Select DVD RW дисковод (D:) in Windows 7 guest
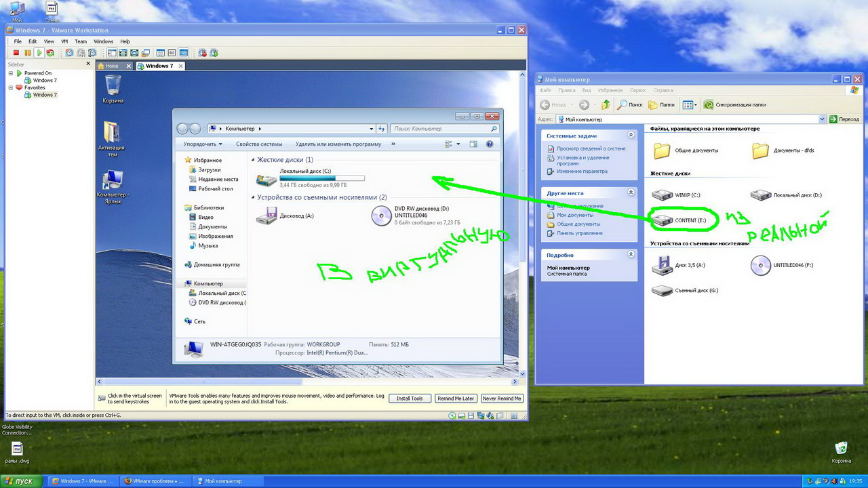The height and width of the screenshot is (488, 868). tap(416, 216)
